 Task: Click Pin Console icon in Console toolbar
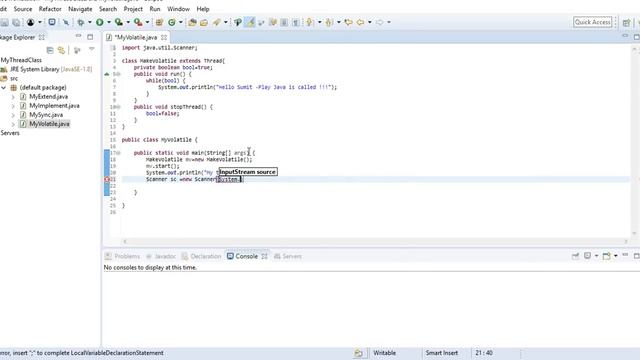tap(576, 256)
